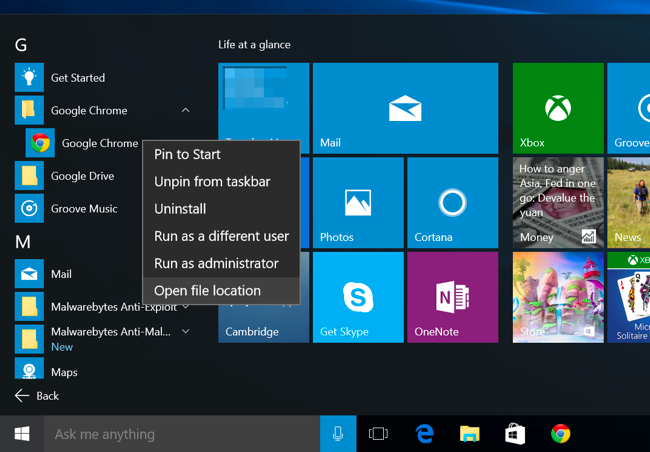Choose Run as administrator
Image resolution: width=650 pixels, height=452 pixels.
216,264
